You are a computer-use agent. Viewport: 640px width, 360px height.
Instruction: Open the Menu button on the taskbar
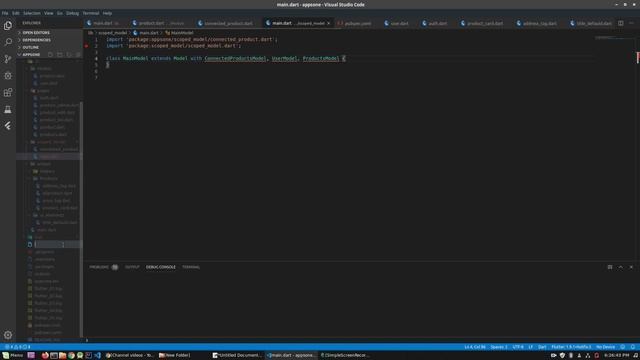(13, 356)
